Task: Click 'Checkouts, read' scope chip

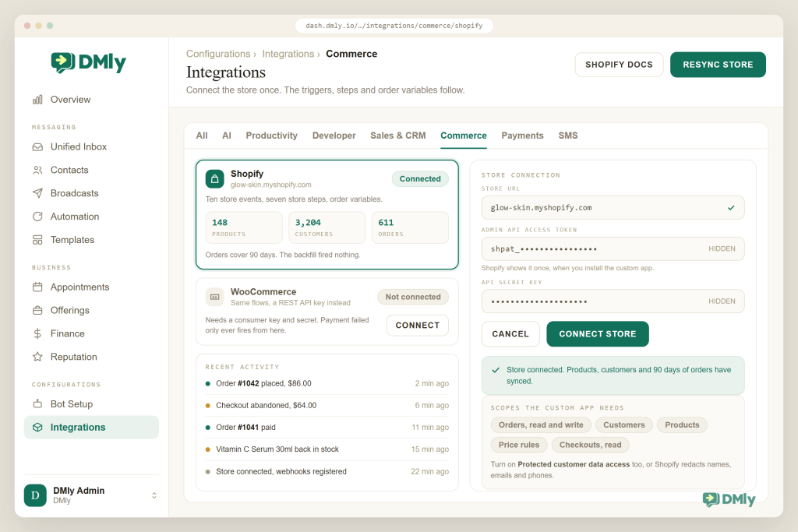Action: tap(591, 445)
